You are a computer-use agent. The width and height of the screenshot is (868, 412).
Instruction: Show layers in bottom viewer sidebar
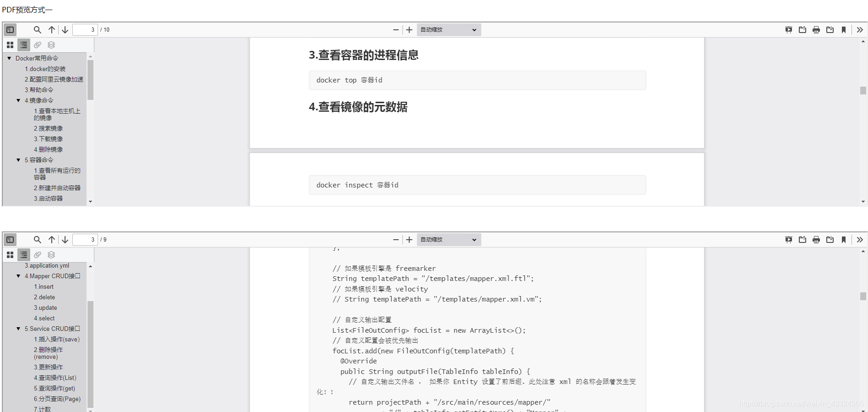pyautogui.click(x=51, y=255)
